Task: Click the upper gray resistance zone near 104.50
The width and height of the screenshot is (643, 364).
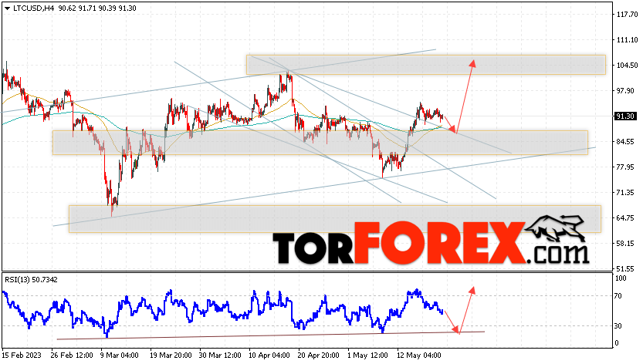Action: click(425, 65)
